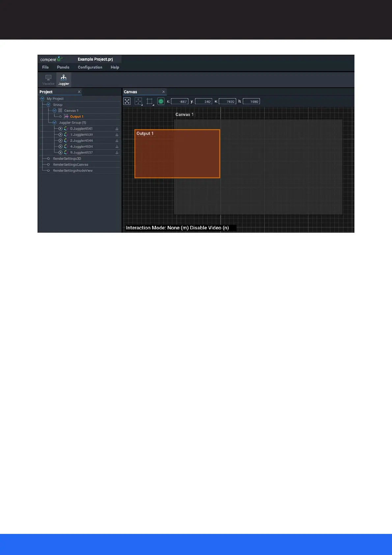Expand the 1:Juggler4539 node
This screenshot has width=392, height=555.
pyautogui.click(x=60, y=134)
